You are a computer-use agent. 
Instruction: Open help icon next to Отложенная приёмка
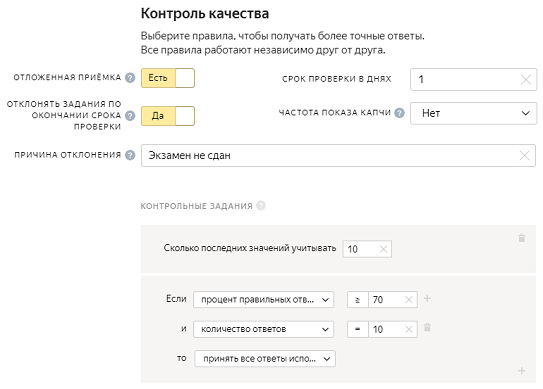[x=130, y=78]
